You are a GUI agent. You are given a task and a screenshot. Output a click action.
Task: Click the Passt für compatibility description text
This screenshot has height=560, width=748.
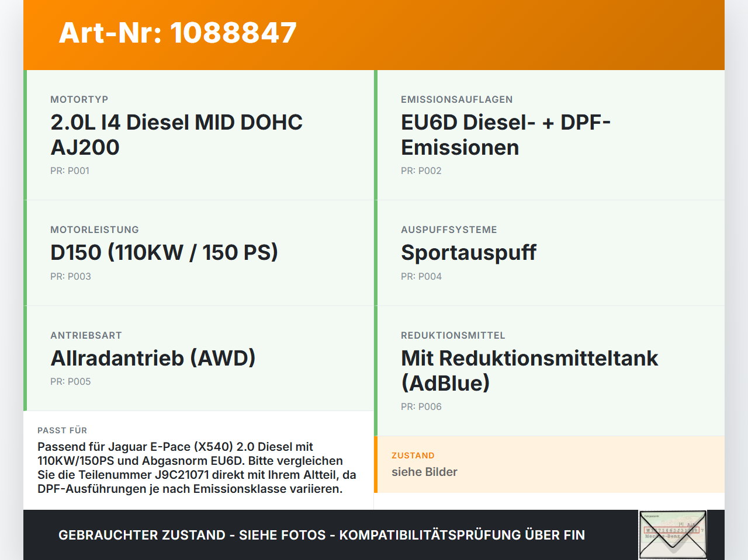click(x=197, y=468)
